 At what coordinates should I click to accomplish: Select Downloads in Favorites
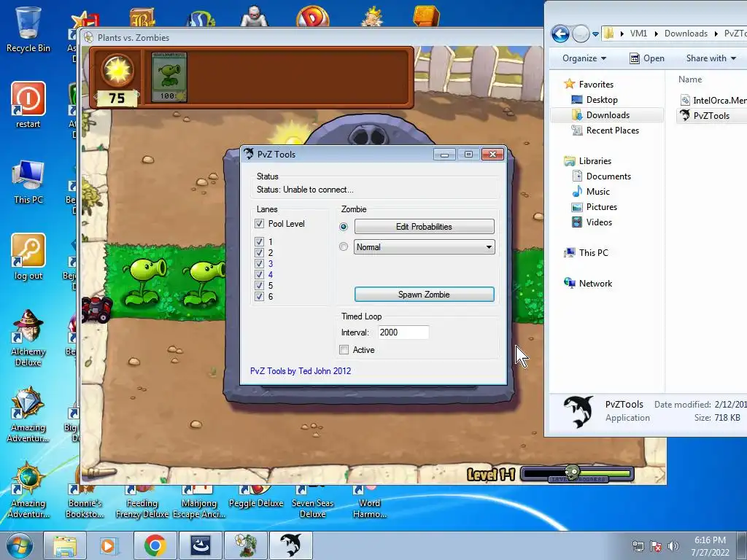[608, 114]
